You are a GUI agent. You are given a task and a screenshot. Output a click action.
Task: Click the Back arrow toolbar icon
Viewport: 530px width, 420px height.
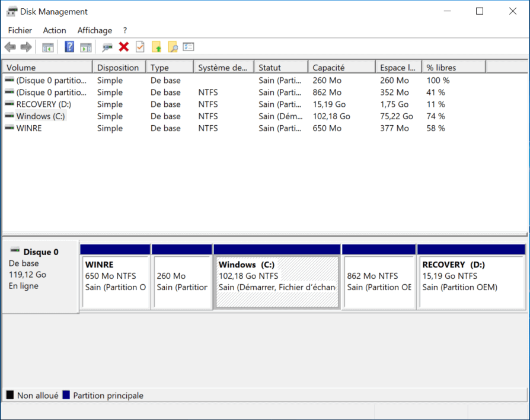[10, 47]
